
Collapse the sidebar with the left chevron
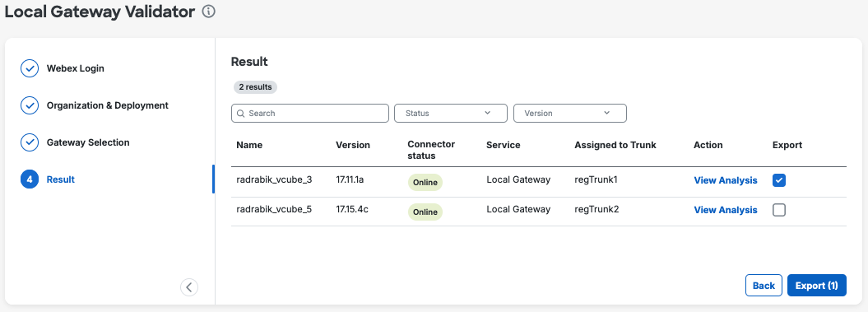pos(189,287)
